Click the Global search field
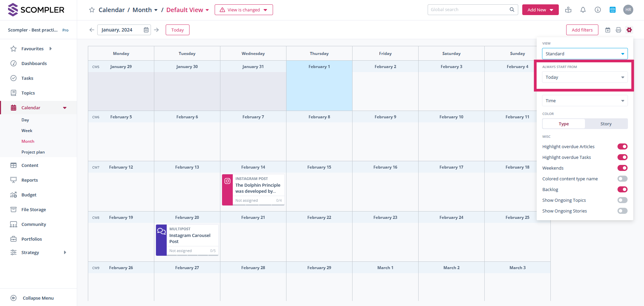 coord(469,10)
